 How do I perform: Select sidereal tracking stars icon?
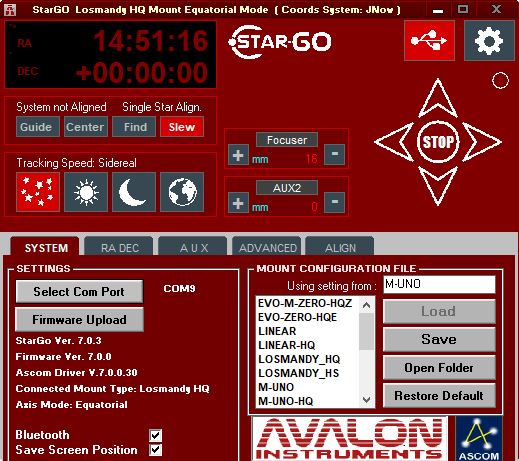38,192
